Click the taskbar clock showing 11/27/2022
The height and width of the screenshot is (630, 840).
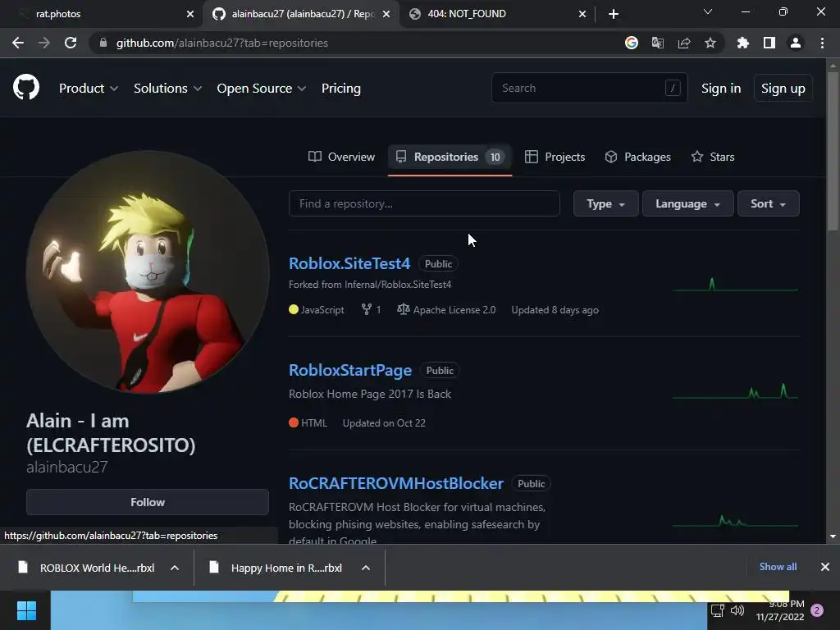(780, 610)
